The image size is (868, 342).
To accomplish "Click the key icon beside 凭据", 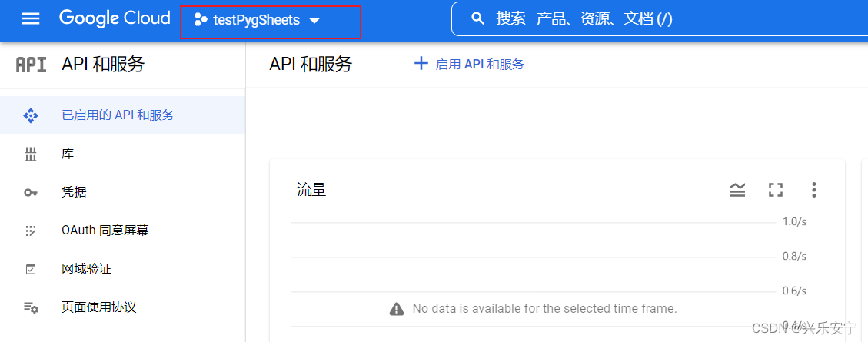I will (31, 193).
